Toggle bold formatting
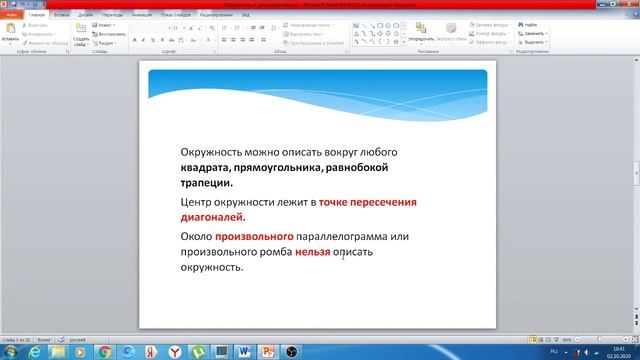The height and width of the screenshot is (360, 640). click(x=134, y=40)
